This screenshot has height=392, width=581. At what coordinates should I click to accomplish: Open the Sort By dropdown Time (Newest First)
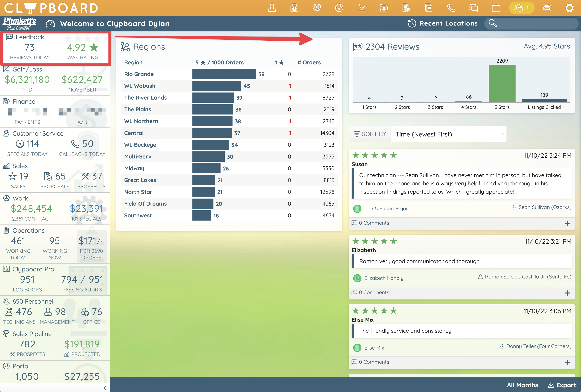coord(449,134)
